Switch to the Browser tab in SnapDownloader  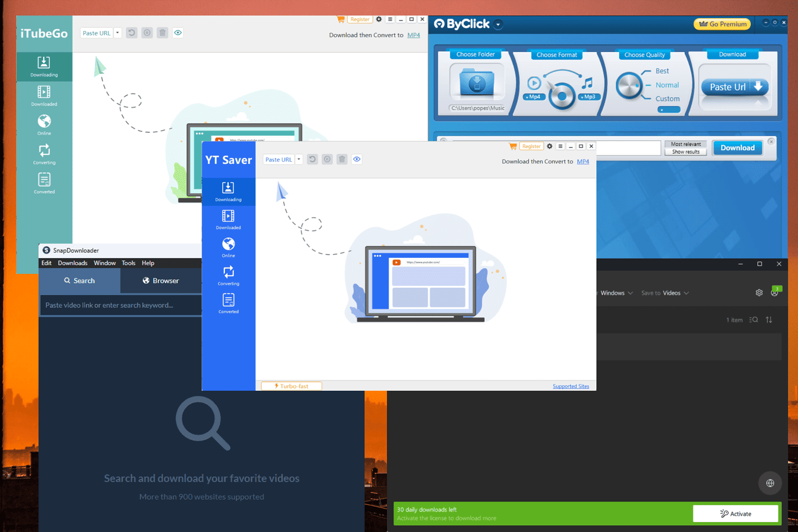point(161,281)
